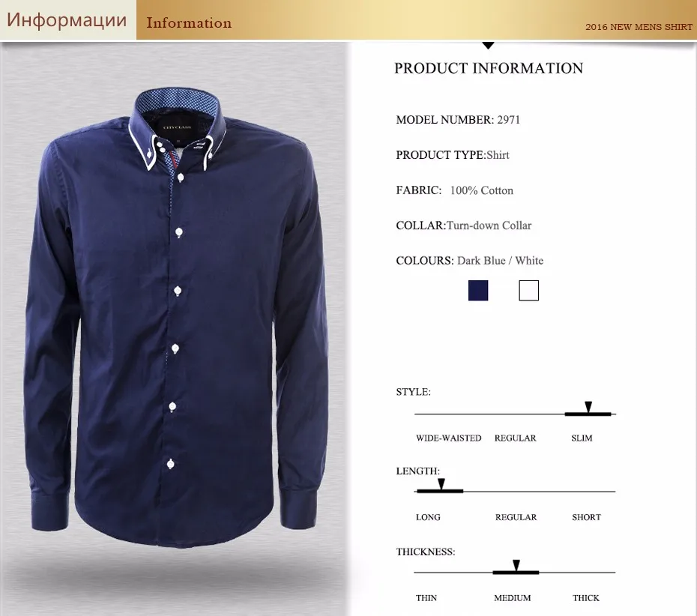
Task: Select the SHORT length label
Action: point(586,517)
